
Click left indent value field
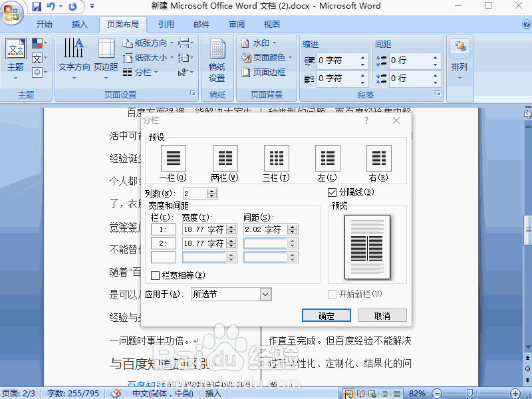coord(338,61)
